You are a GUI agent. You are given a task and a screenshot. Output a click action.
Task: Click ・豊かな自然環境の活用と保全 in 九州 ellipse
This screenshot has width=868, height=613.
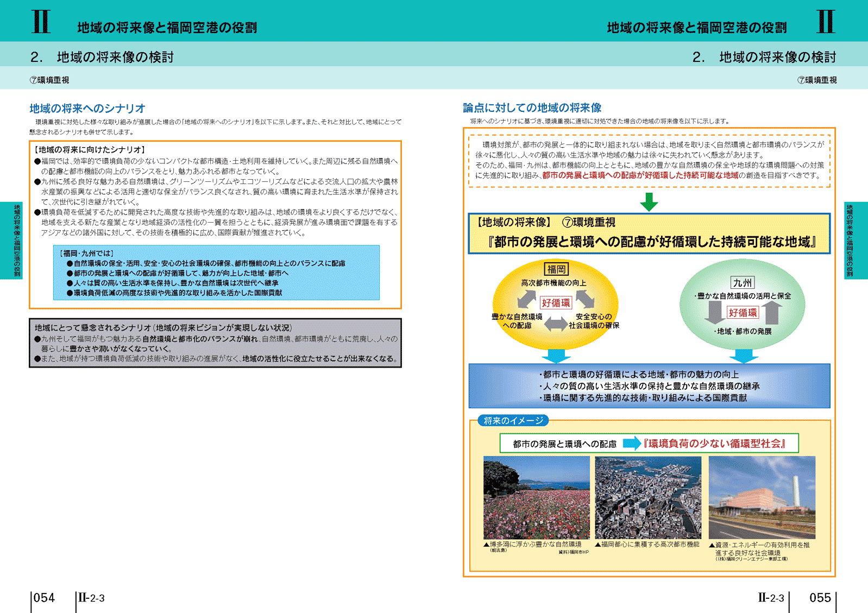point(742,296)
